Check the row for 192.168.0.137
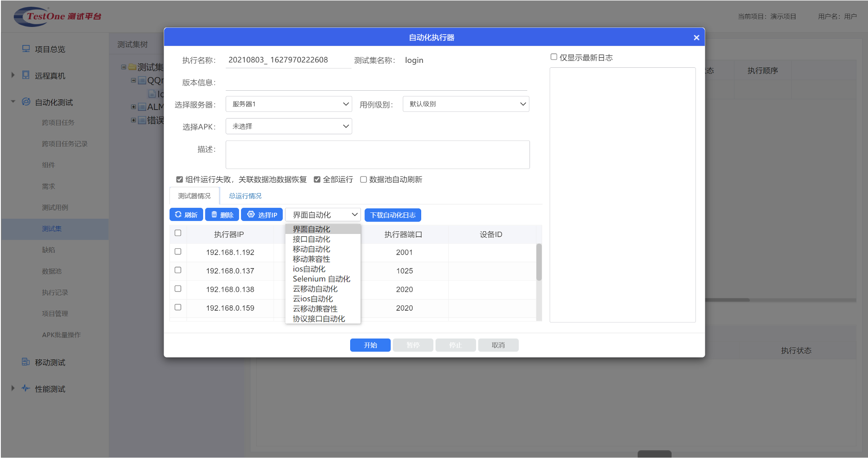868x458 pixels. click(178, 270)
